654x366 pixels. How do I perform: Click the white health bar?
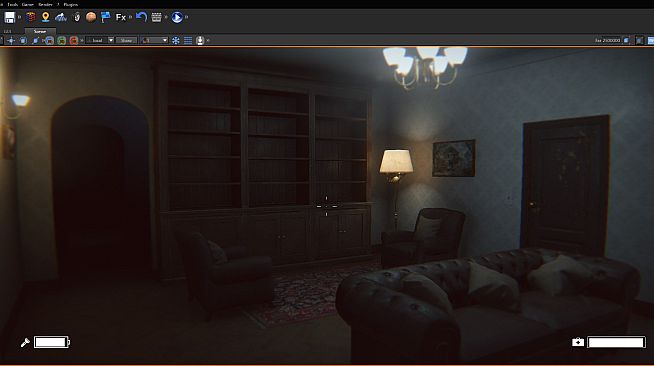(x=616, y=342)
